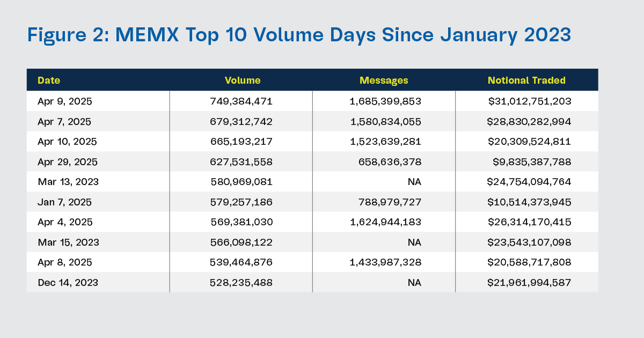Click the Messages column header
The width and height of the screenshot is (644, 338).
384,80
